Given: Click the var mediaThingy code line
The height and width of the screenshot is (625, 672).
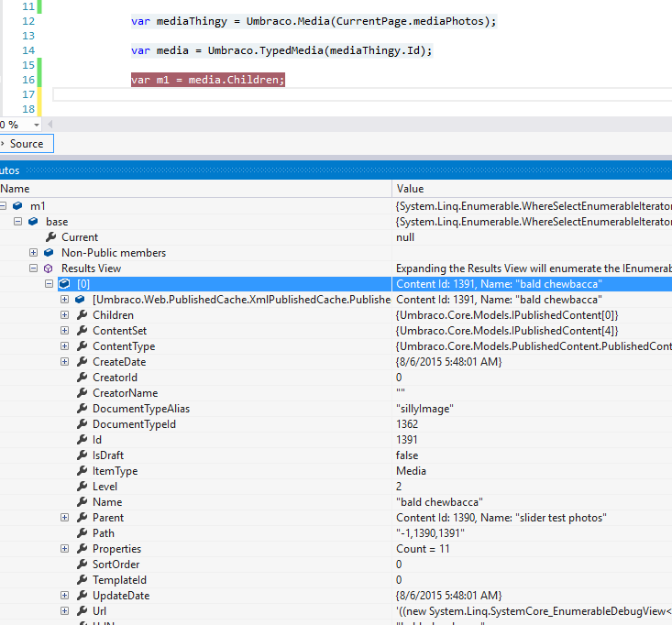Looking at the screenshot, I should tap(314, 21).
